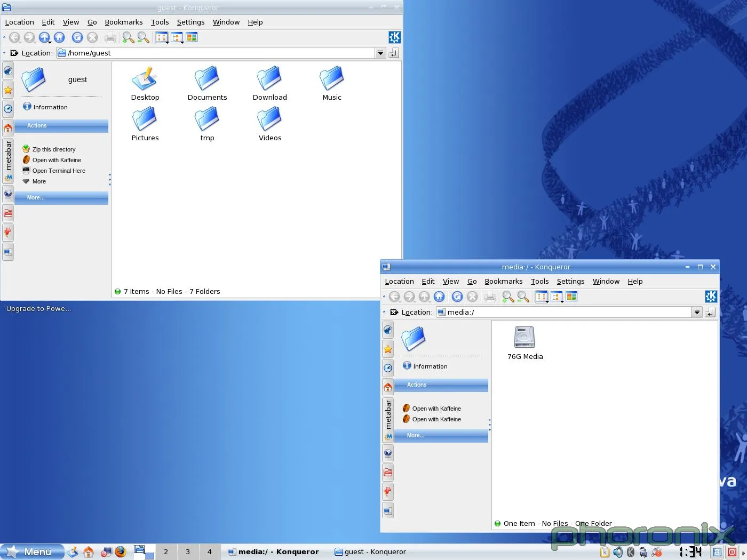Viewport: 747px width, 560px height.
Task: Zoom out using media window toolbar
Action: 523,297
